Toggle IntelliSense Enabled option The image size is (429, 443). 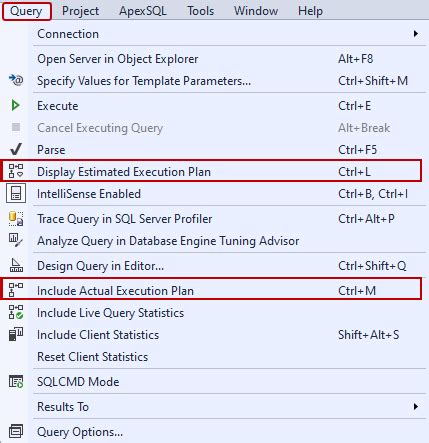click(x=213, y=194)
